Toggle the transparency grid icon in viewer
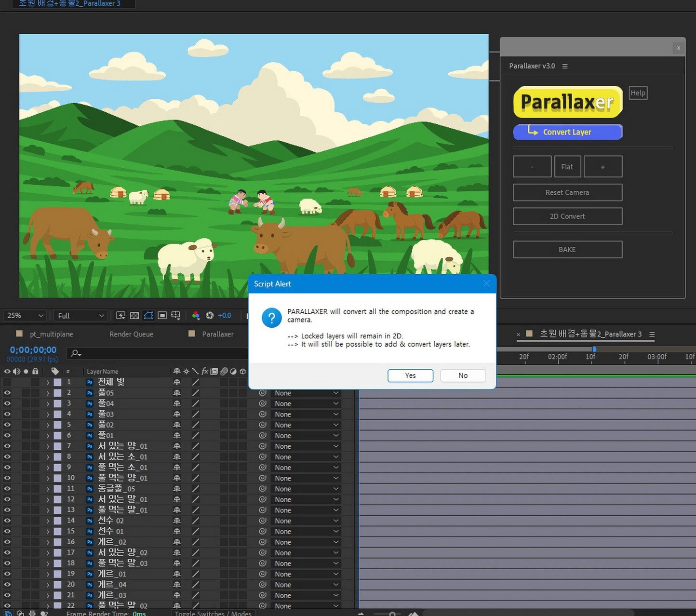 134,315
